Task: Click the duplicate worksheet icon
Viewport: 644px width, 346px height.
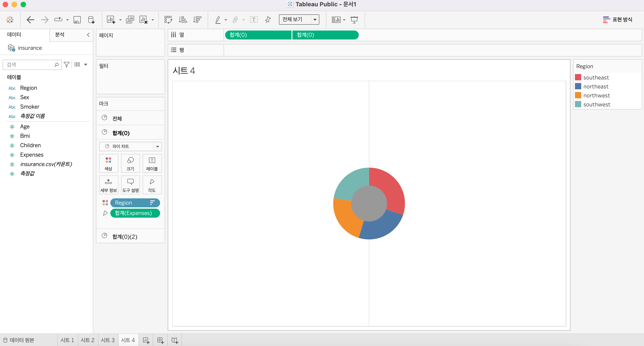Action: 130,20
